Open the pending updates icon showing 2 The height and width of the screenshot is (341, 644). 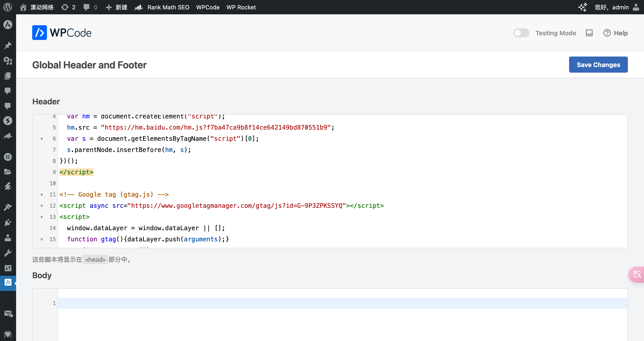pyautogui.click(x=68, y=7)
